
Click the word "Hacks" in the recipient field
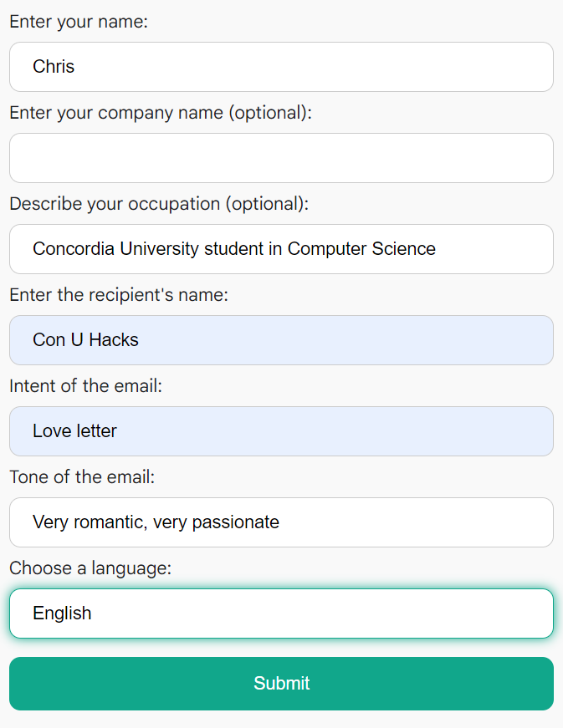point(114,340)
